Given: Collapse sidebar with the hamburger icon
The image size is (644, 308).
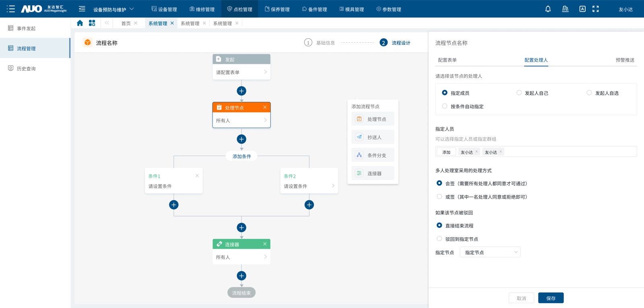Looking at the screenshot, I should coord(82,9).
